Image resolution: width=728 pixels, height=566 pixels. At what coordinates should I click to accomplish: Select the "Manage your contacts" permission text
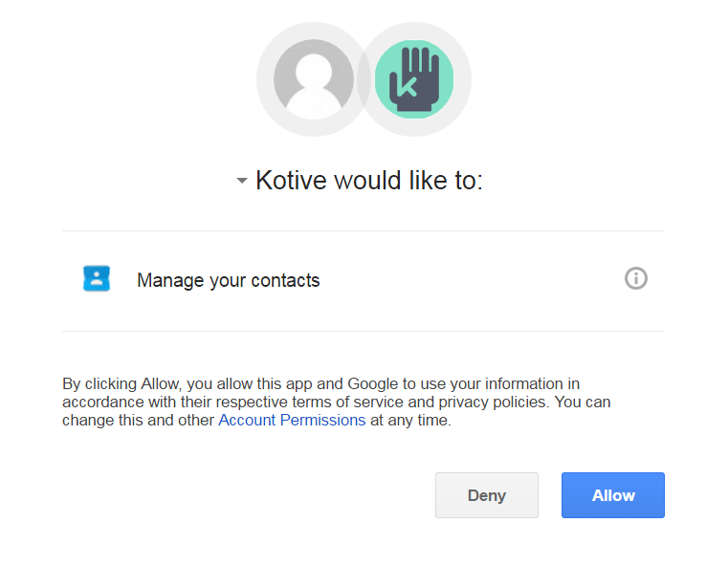(228, 280)
